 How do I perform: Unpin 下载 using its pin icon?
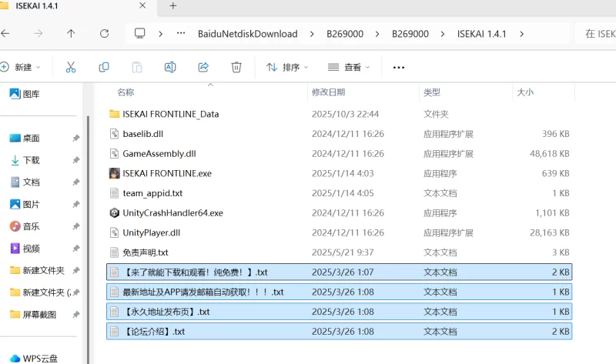(76, 160)
